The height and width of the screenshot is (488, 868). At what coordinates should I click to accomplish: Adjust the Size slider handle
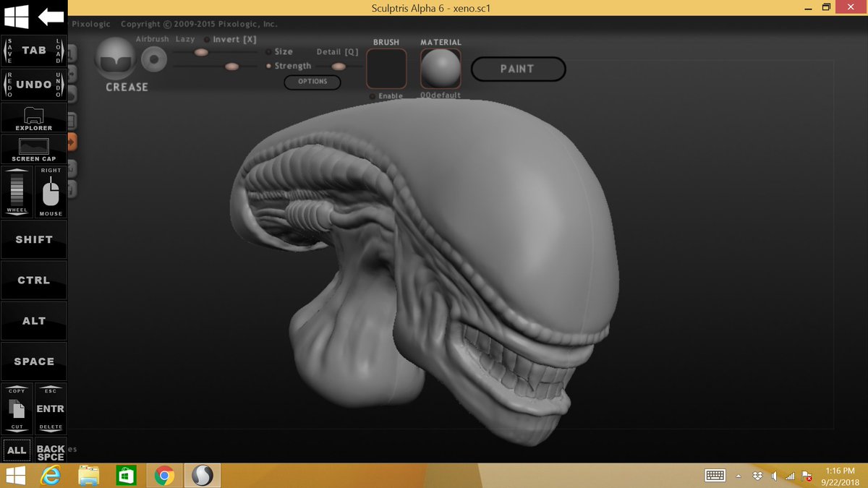point(201,52)
